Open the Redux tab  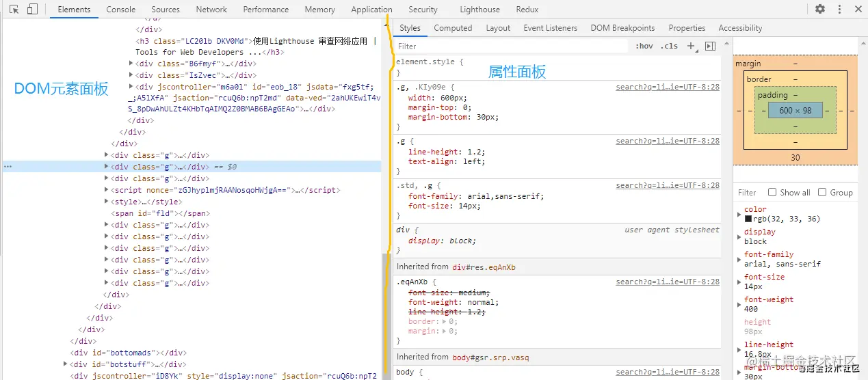coord(527,10)
